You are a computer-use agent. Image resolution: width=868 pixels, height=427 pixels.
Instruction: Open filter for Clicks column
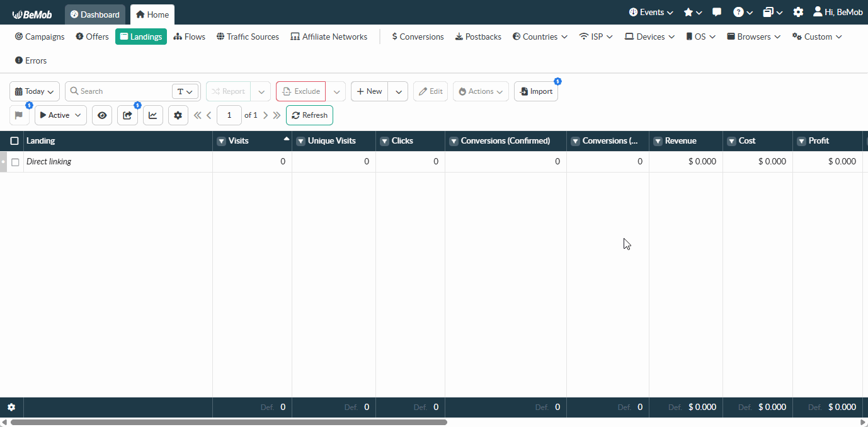(384, 141)
